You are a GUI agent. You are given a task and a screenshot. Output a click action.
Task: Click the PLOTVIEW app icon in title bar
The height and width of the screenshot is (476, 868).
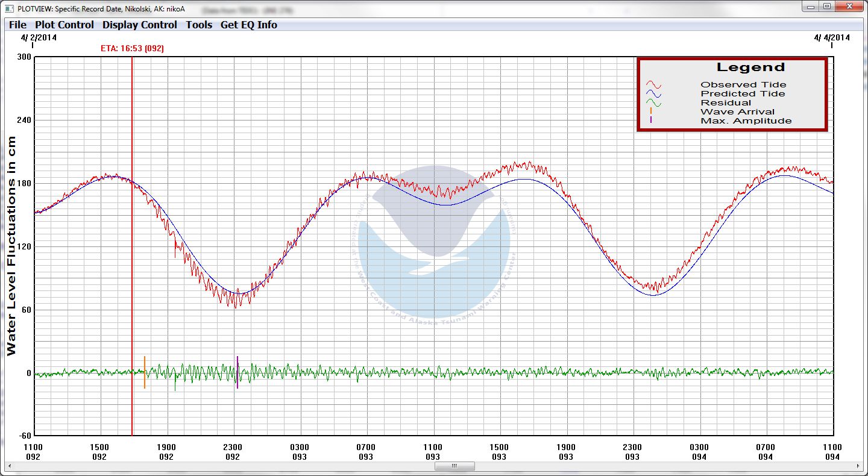click(x=9, y=8)
